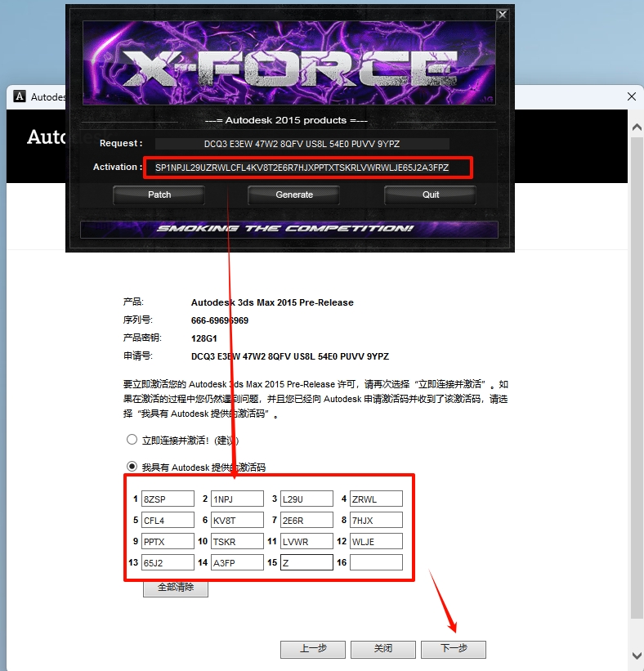Click the '全部清除' clear all button
The width and height of the screenshot is (644, 671).
(176, 588)
